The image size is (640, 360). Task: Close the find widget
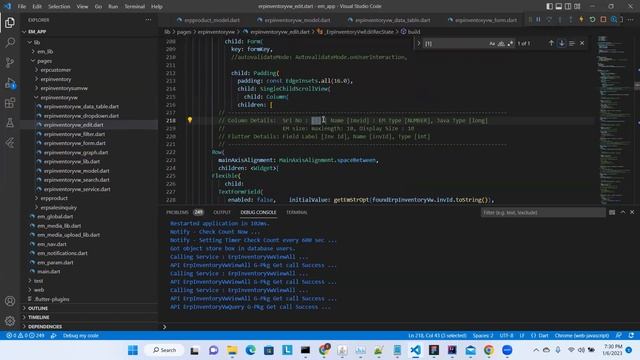582,43
